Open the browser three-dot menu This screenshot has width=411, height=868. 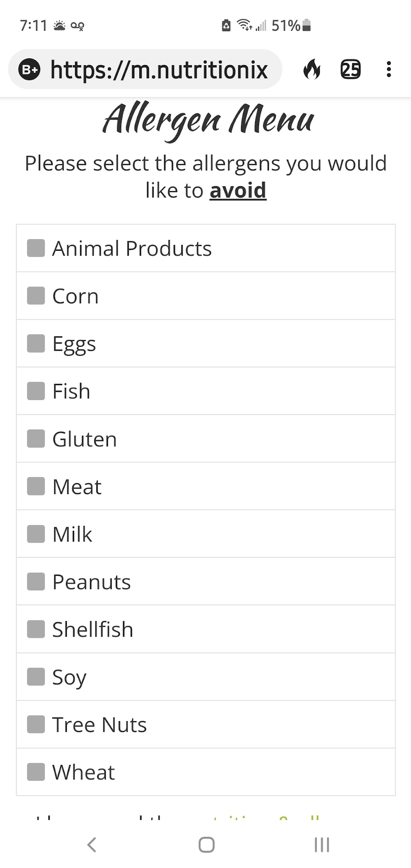tap(388, 70)
